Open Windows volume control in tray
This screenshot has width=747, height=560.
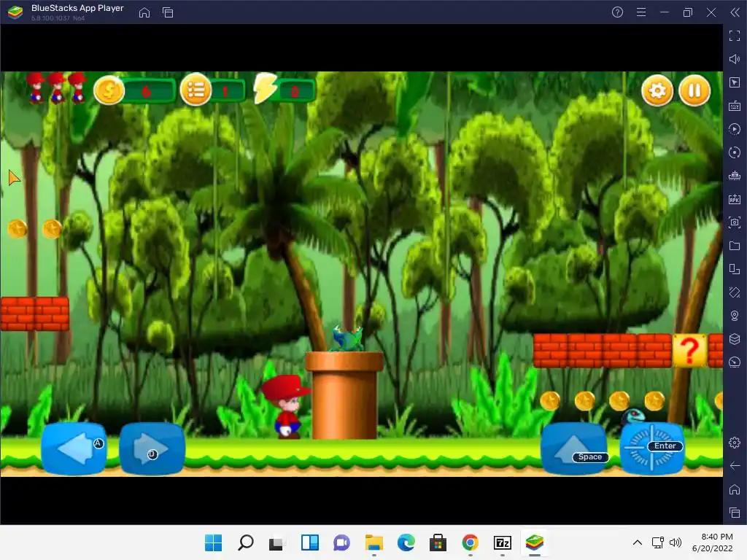[x=675, y=542]
